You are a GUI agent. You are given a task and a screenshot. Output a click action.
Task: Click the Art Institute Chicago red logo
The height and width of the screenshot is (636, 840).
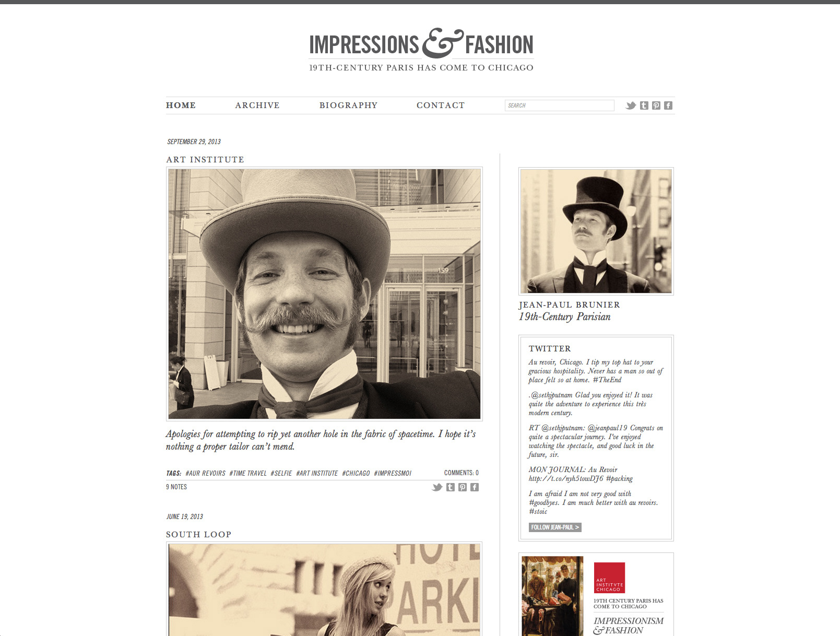(609, 578)
